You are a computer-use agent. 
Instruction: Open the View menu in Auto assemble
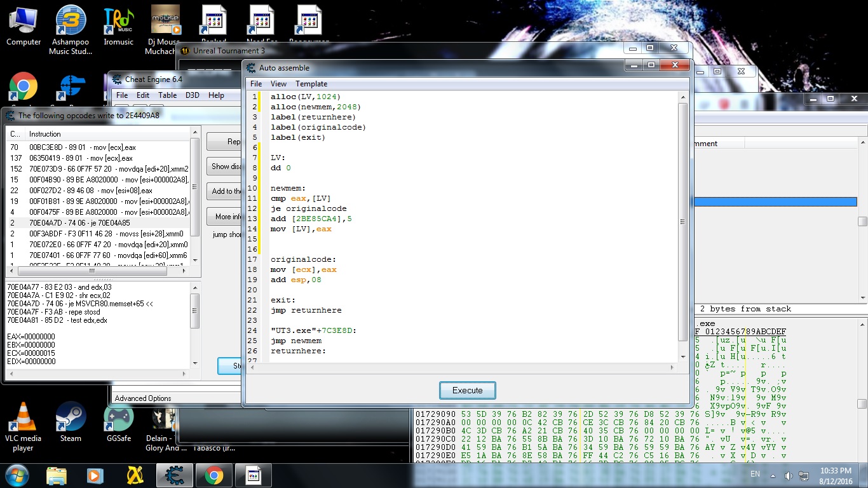click(278, 84)
